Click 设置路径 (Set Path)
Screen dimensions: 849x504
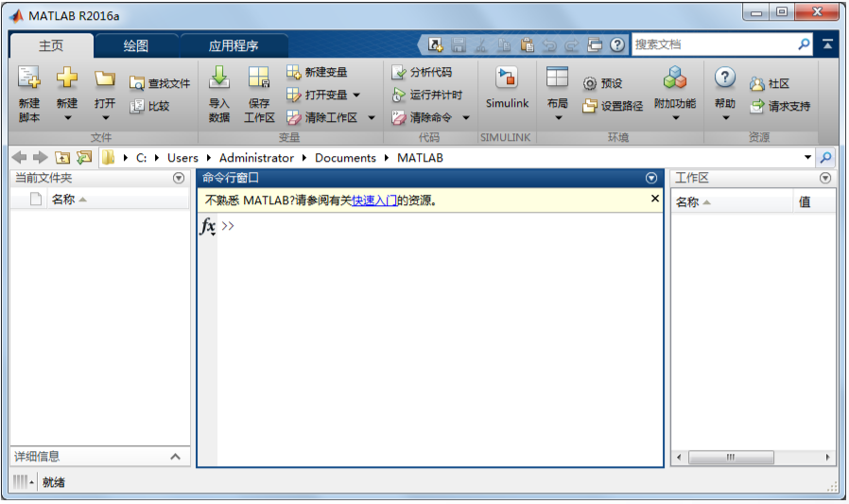tap(613, 106)
